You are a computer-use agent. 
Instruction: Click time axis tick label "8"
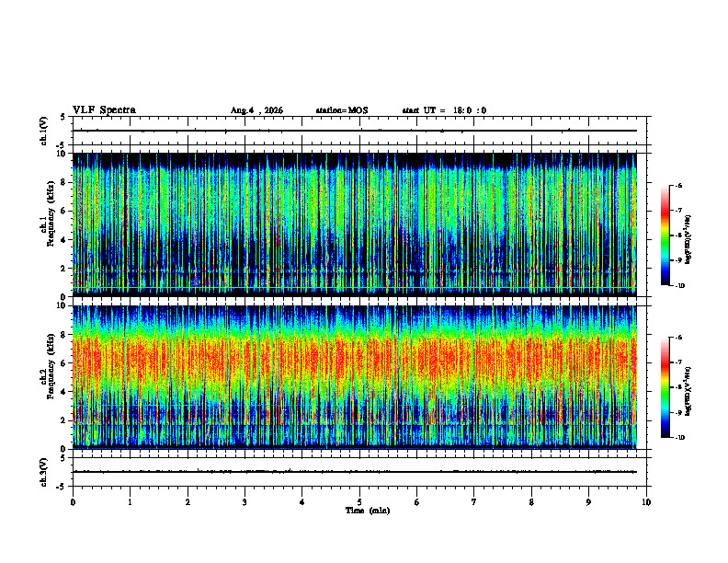pyautogui.click(x=531, y=502)
